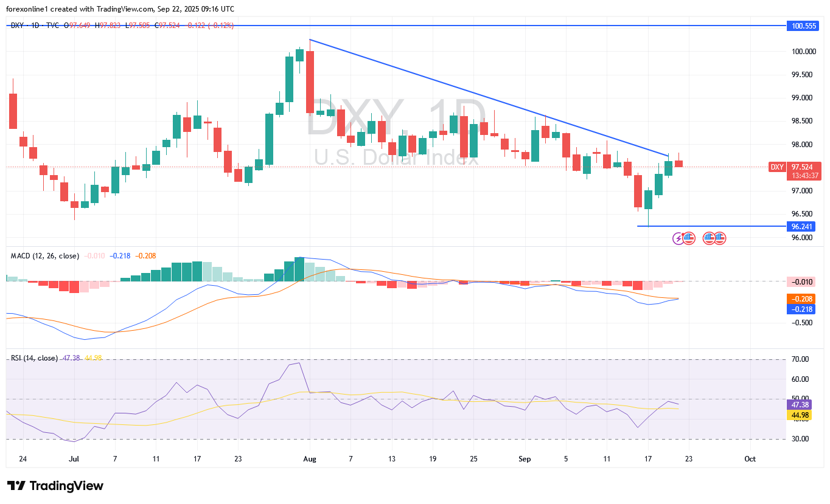Screen dimensions: 830x504
Task: Click the TradingView logo
Action: pyautogui.click(x=55, y=486)
